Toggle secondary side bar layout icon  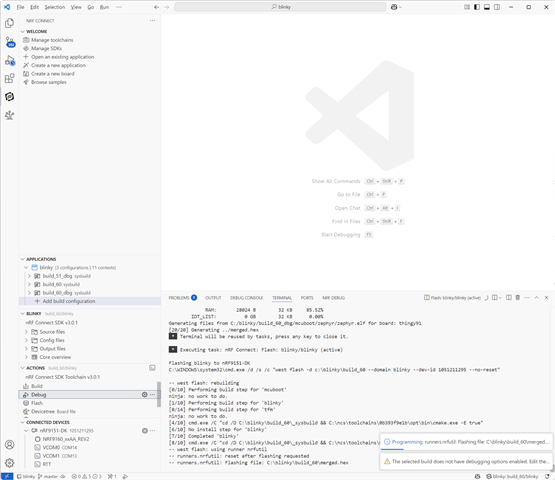coord(497,7)
